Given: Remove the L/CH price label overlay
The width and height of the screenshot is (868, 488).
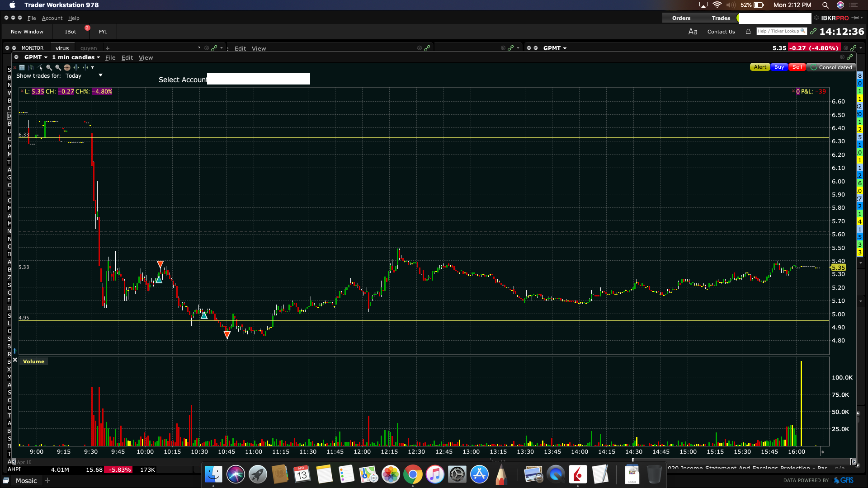Looking at the screenshot, I should tap(22, 91).
